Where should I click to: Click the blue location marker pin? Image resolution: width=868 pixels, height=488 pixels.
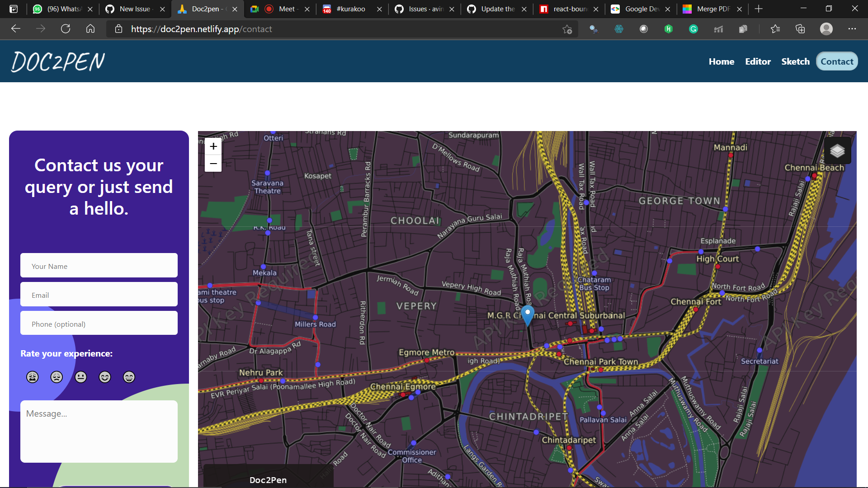click(x=528, y=314)
